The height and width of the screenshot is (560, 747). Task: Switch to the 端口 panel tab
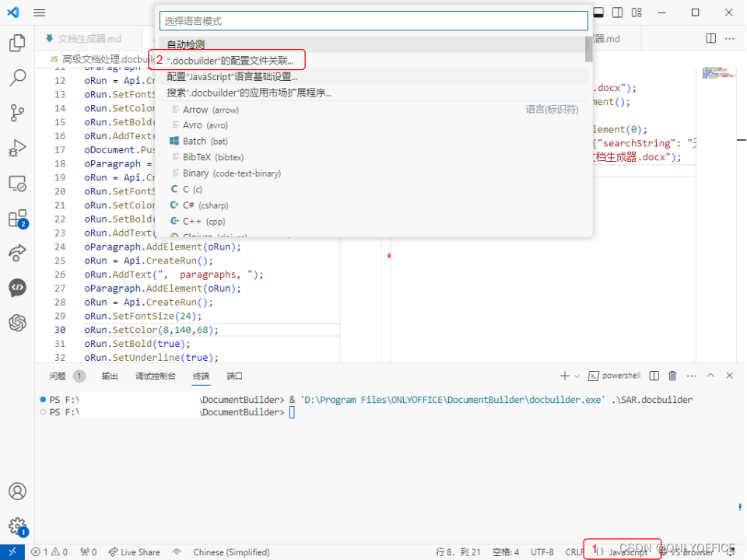point(234,376)
